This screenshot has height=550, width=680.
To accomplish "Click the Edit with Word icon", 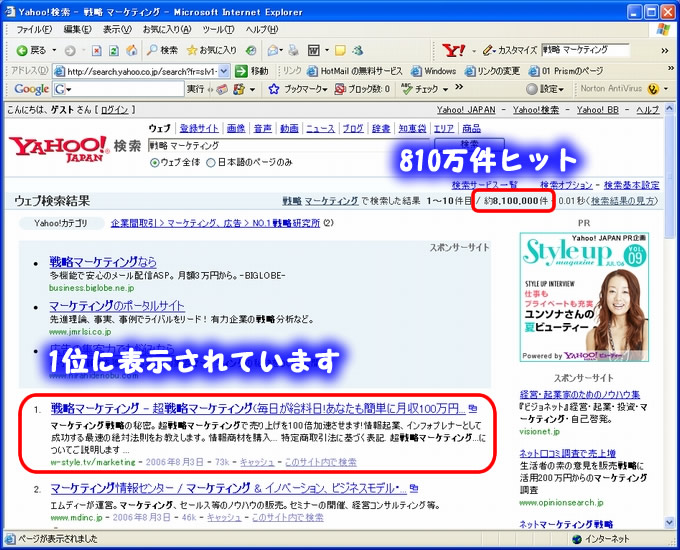I will pos(314,51).
